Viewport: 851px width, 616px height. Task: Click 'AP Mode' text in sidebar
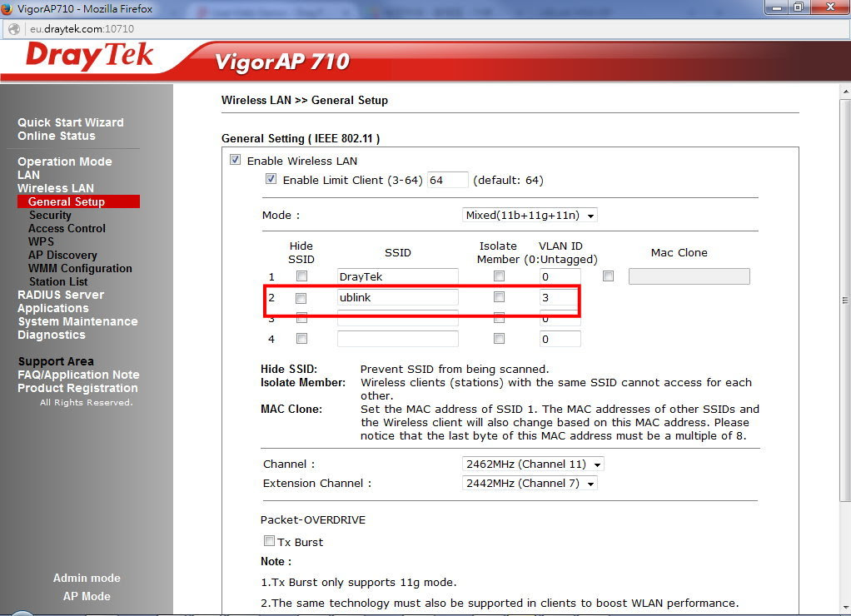point(87,596)
